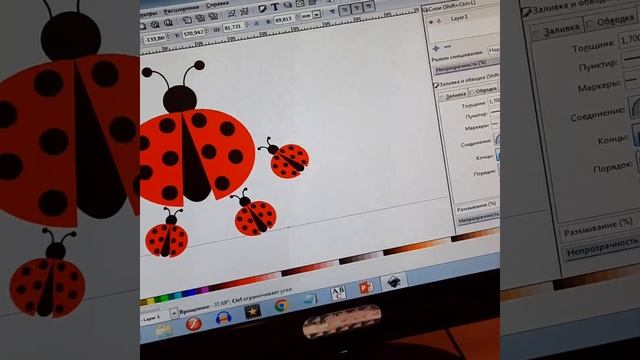Toggle Layer 1 visibility eye icon
This screenshot has height=360, width=640.
point(431,22)
